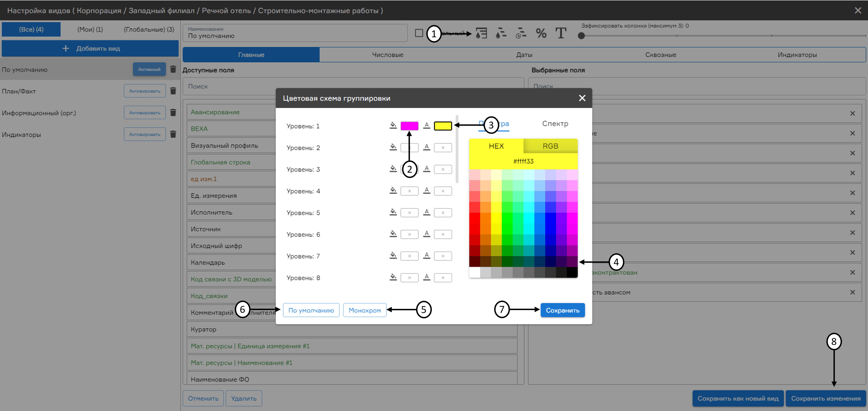Click Сохранить in color scheme dialog
The height and width of the screenshot is (411, 868).
point(562,310)
